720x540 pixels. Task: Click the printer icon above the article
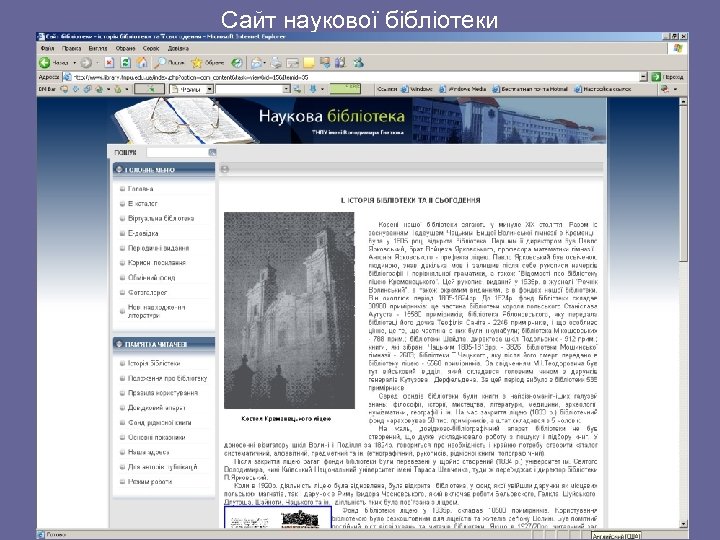(x=225, y=169)
